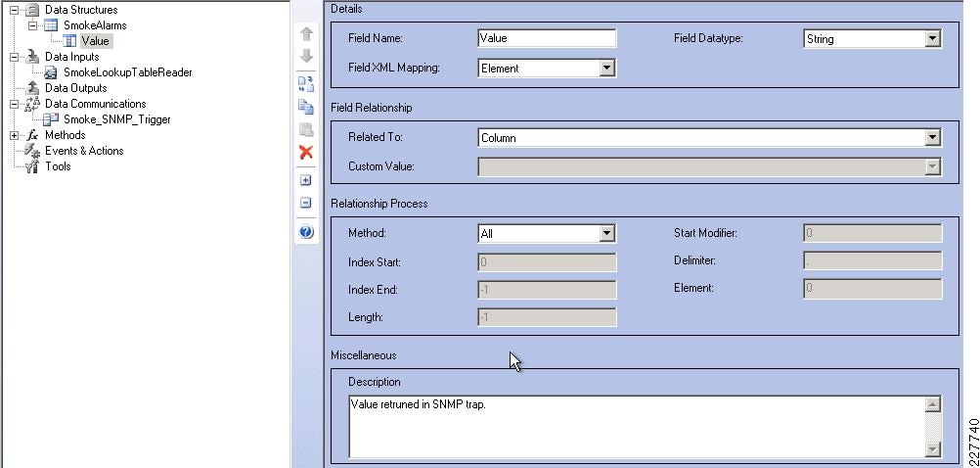
Task: Click the Data Communications icon
Action: 32,104
